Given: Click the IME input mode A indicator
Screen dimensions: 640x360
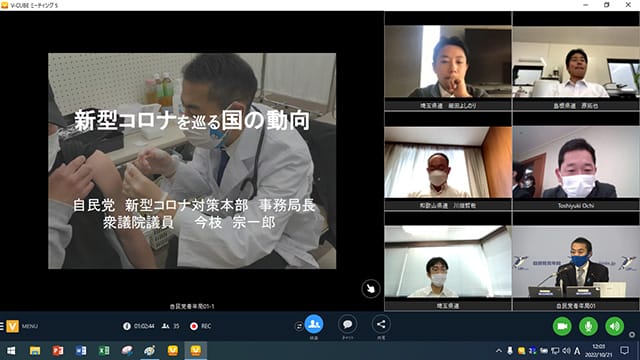Looking at the screenshot, I should [x=577, y=351].
